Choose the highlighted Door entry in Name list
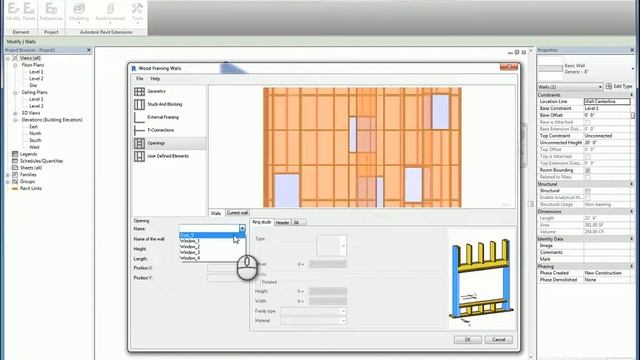The height and width of the screenshot is (360, 640). pos(212,236)
